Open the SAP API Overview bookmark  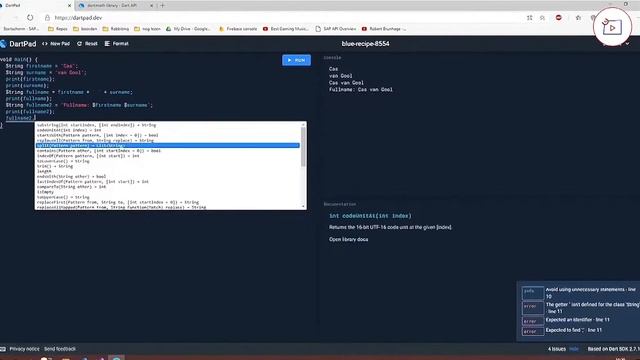pos(336,29)
